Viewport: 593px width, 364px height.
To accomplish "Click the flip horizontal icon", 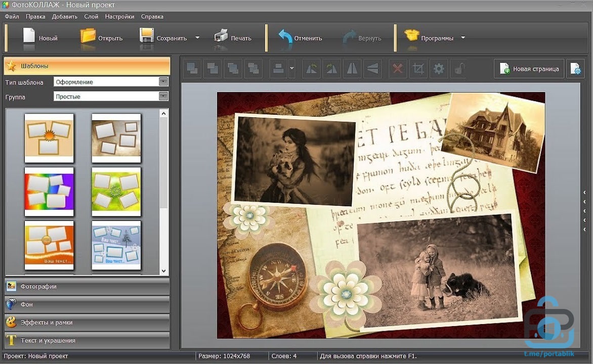I will 352,69.
